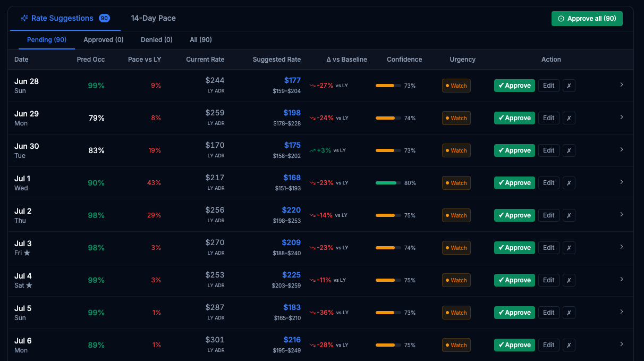Open the Rate Suggestions tab
The image size is (644, 361).
65,18
